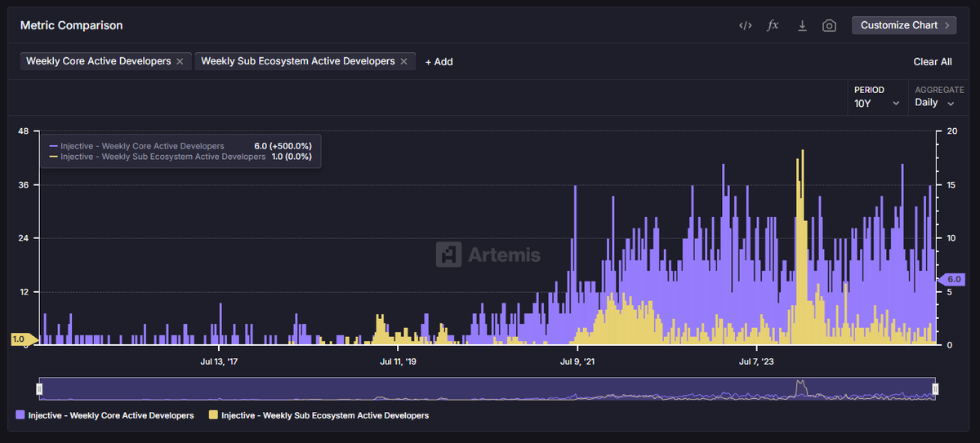Download chart data via download icon

pos(802,25)
